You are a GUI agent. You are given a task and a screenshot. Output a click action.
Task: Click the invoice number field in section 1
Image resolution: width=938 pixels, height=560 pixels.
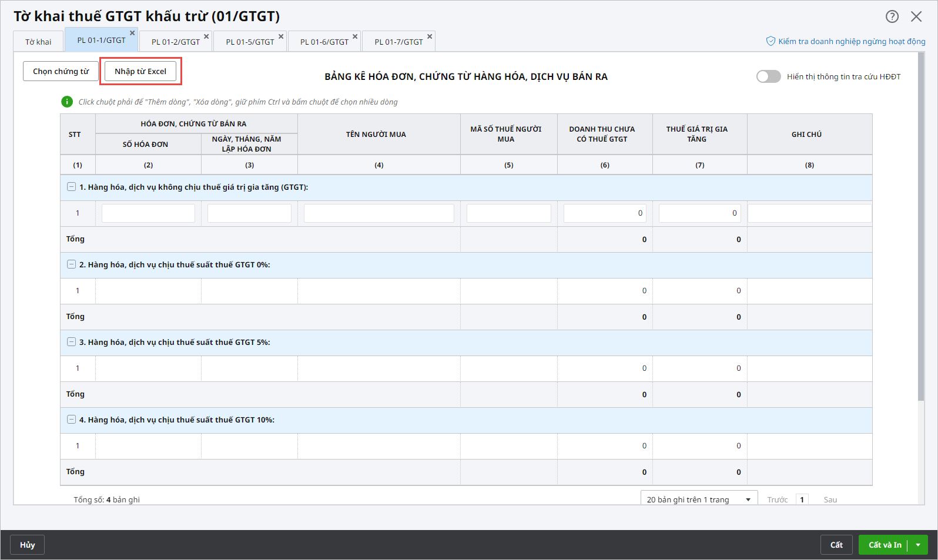tap(148, 213)
